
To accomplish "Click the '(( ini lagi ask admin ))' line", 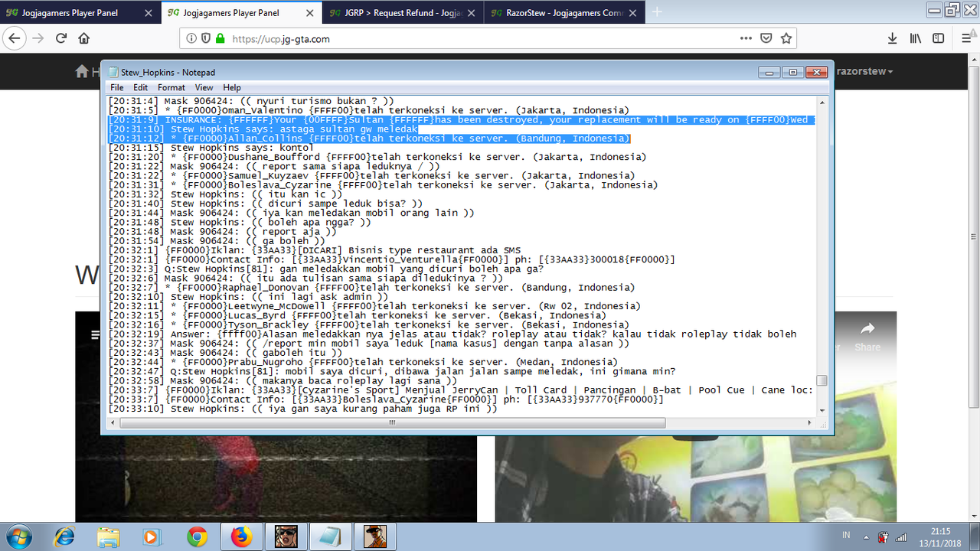I will pos(248,296).
